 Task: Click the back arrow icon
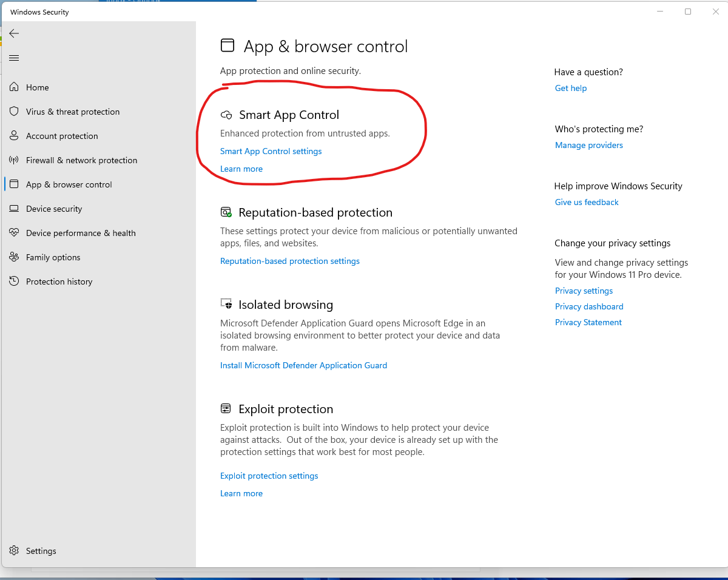14,33
